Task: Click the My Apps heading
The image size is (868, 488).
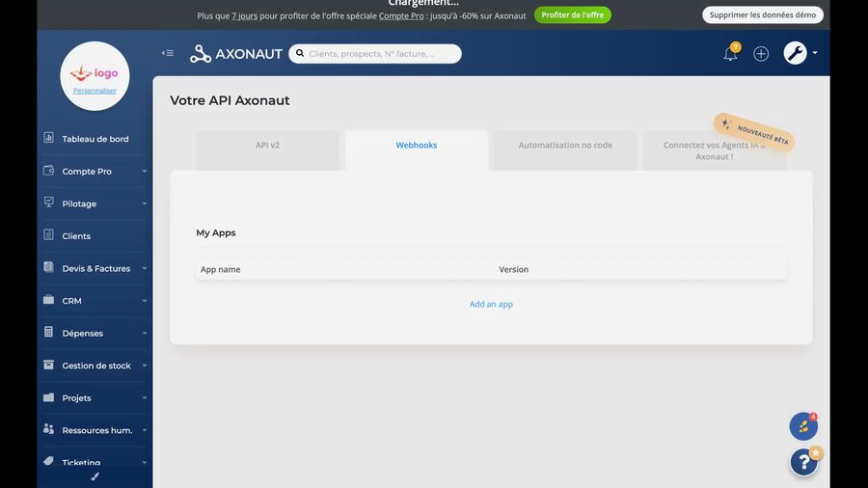Action: click(216, 233)
